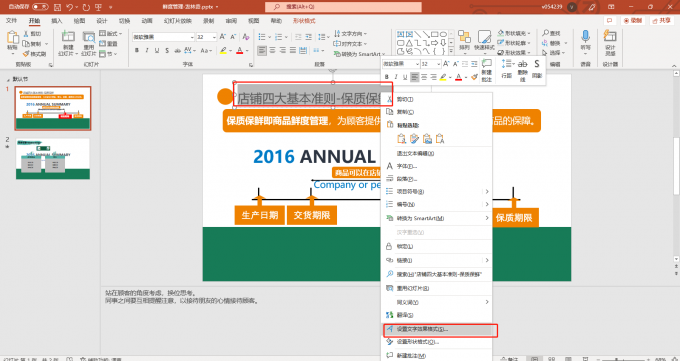680x361 pixels.
Task: Toggle Align Left in ribbon paragraph group
Action: click(x=262, y=50)
